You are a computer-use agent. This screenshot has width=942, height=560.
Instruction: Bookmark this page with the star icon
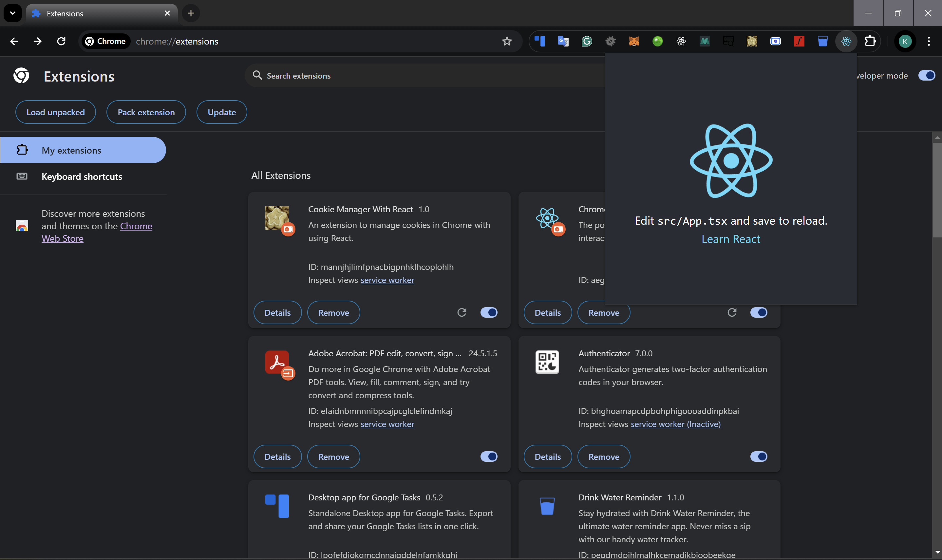507,41
